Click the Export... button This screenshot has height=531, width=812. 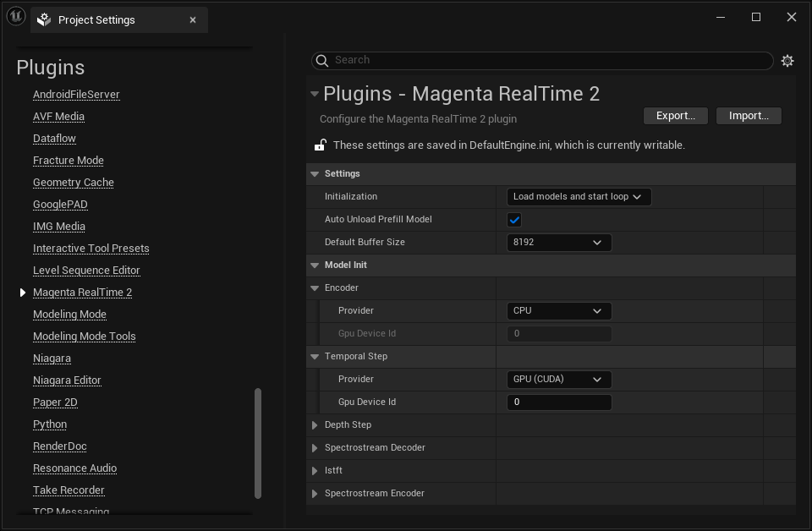[675, 116]
